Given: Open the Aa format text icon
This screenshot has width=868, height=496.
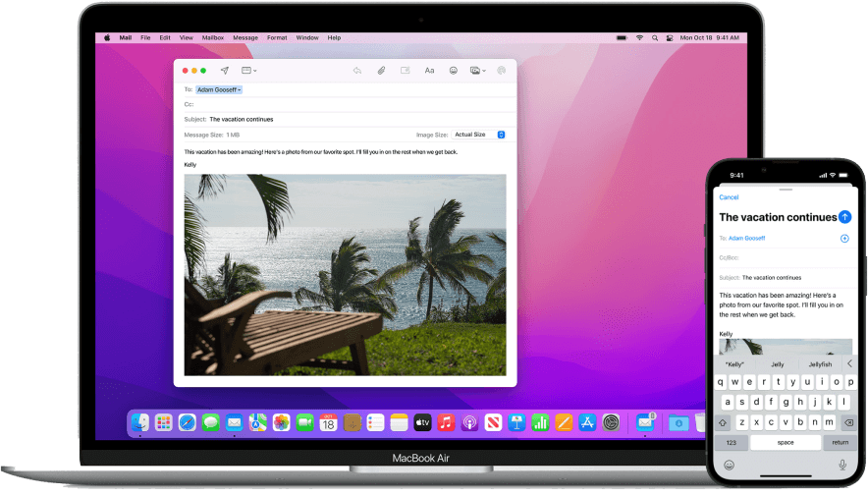Looking at the screenshot, I should [x=429, y=71].
